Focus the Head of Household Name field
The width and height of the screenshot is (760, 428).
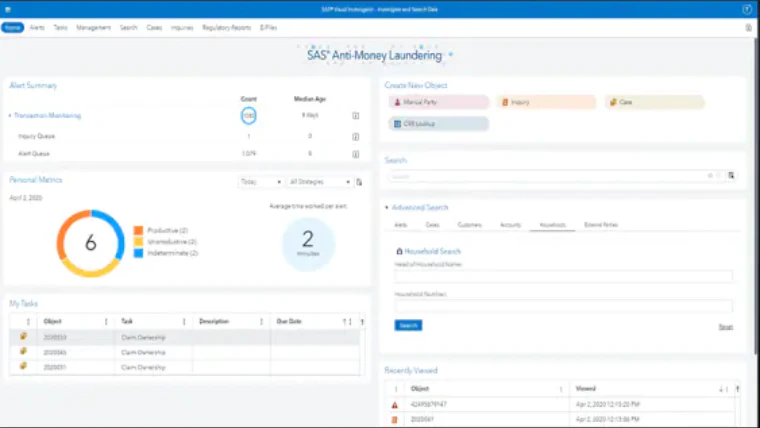click(564, 276)
